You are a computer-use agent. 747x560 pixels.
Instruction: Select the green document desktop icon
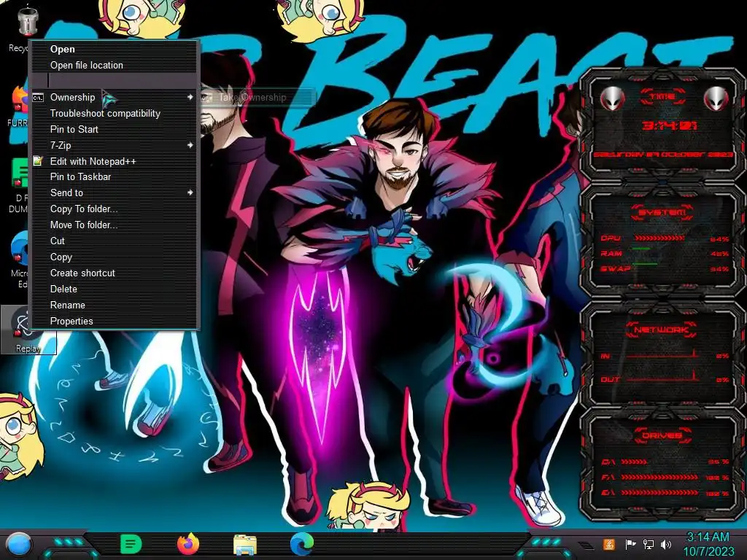20,173
